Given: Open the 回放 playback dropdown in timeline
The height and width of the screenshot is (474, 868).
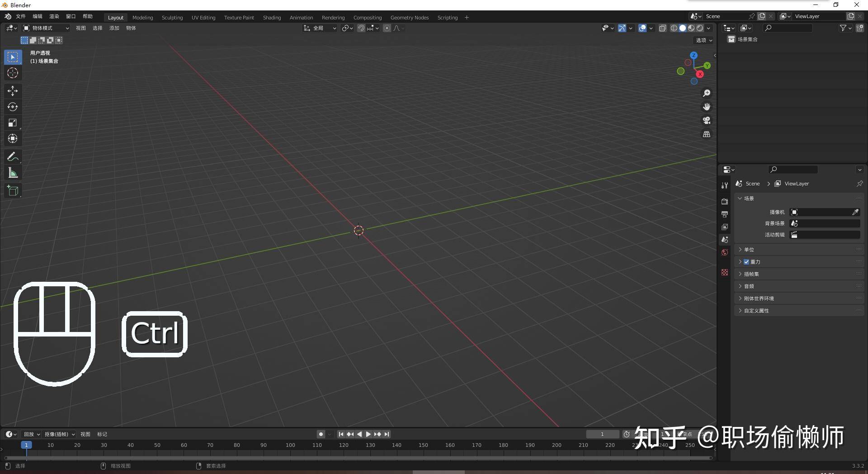Looking at the screenshot, I should point(32,434).
